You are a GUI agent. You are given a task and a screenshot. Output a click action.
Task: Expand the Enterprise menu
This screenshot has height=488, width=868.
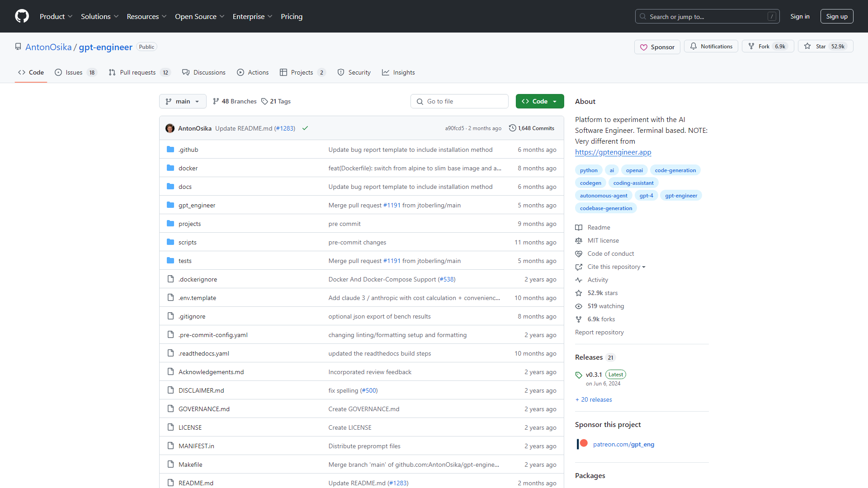[x=252, y=16]
